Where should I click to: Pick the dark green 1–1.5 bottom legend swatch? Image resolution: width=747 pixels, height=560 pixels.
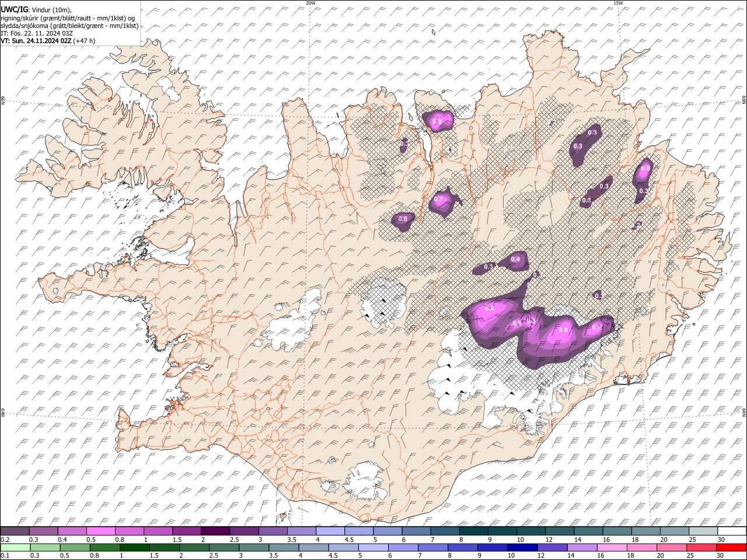coord(134,547)
